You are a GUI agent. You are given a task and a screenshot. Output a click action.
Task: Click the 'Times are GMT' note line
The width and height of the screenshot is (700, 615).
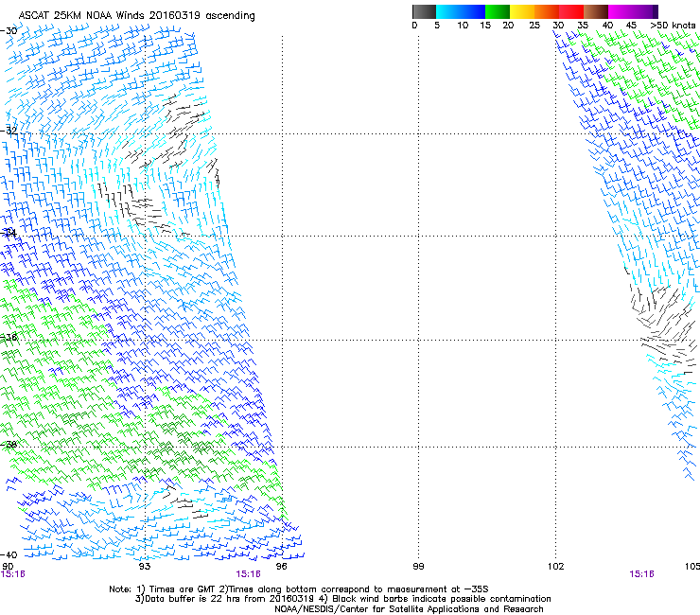(x=299, y=589)
